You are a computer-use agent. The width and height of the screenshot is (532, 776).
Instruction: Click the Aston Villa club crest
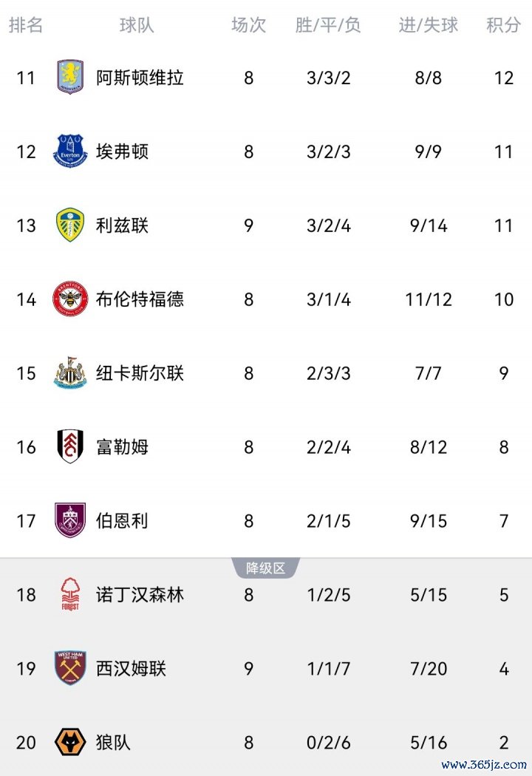click(x=70, y=78)
